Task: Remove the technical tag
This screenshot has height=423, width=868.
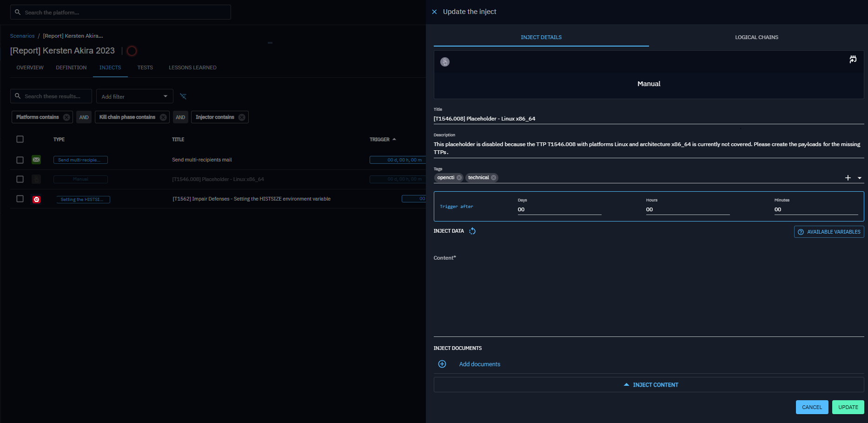Action: coord(494,178)
